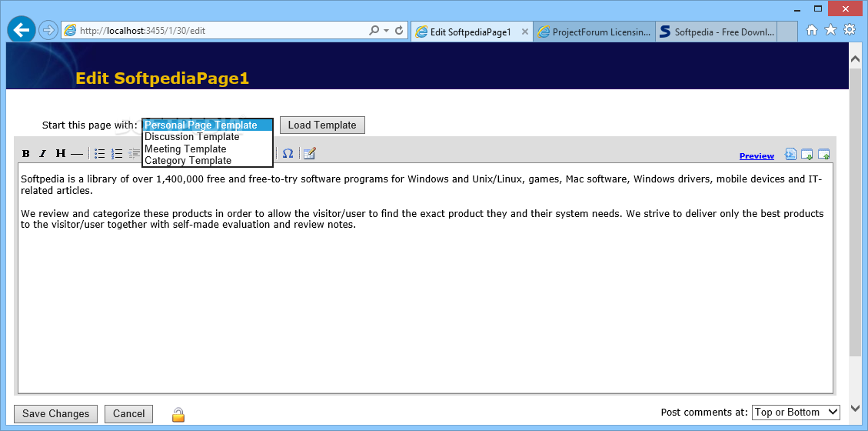The height and width of the screenshot is (431, 868).
Task: Create a numbered list
Action: [117, 154]
